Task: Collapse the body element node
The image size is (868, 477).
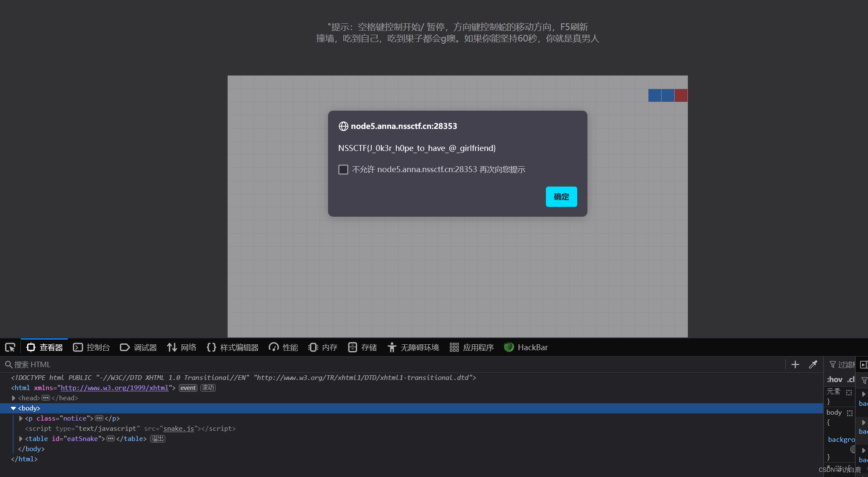Action: pos(14,408)
